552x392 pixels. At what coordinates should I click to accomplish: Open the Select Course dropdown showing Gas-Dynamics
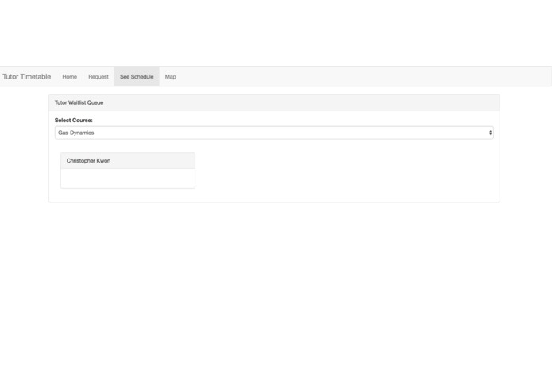[274, 133]
